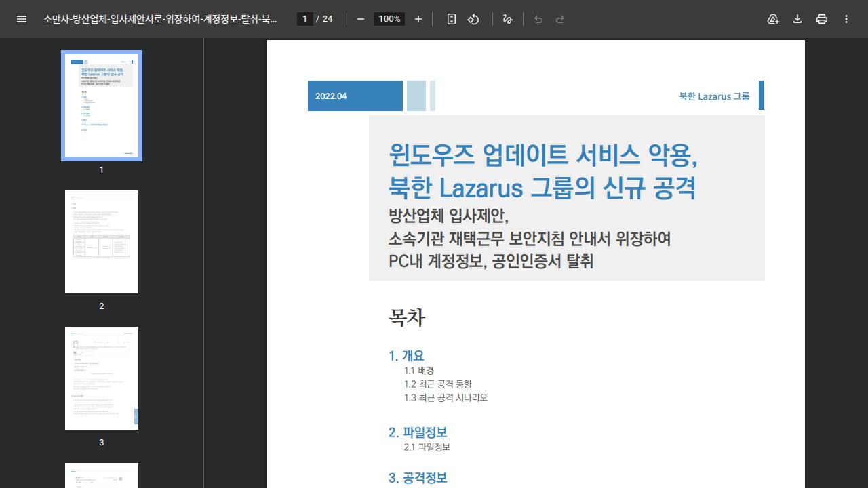This screenshot has width=868, height=488.
Task: Click the '2022.04' date label
Action: (x=331, y=96)
